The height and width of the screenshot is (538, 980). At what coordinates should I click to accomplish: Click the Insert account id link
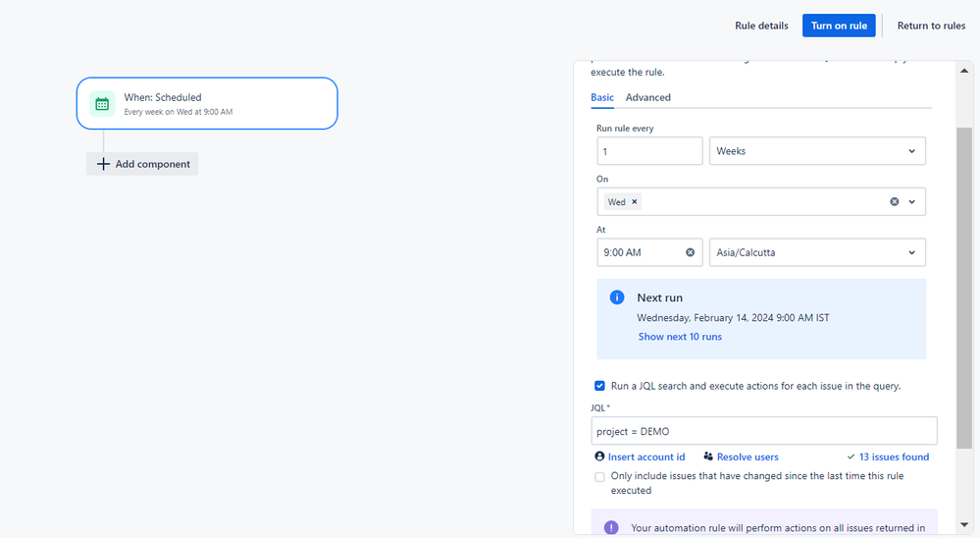(646, 457)
